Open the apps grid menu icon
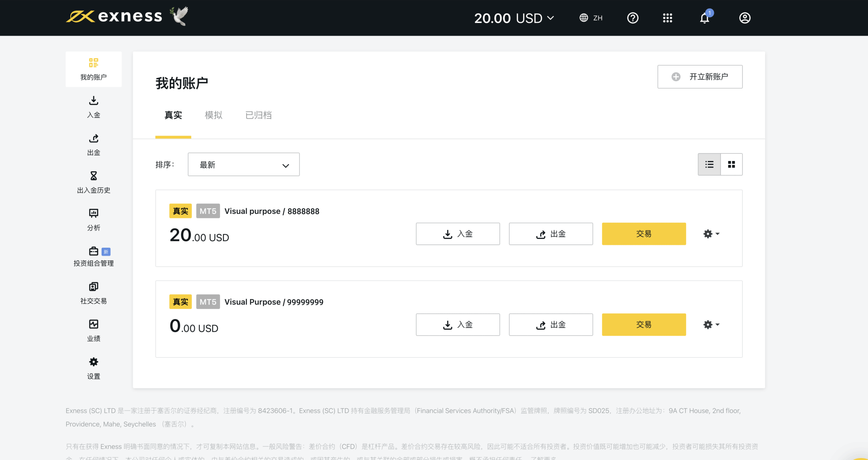Screen dimensions: 868x460 pyautogui.click(x=667, y=18)
